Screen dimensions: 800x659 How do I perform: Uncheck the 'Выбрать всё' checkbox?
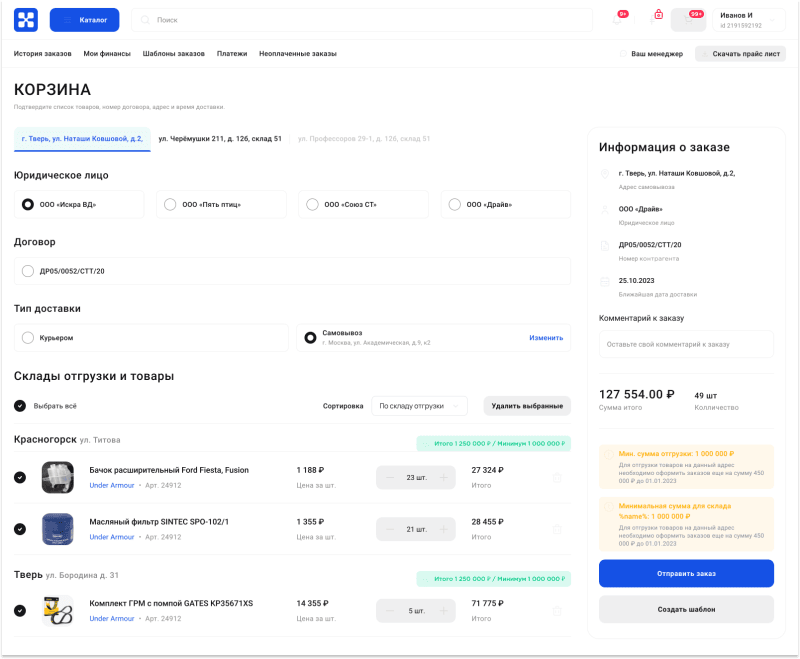(20, 405)
